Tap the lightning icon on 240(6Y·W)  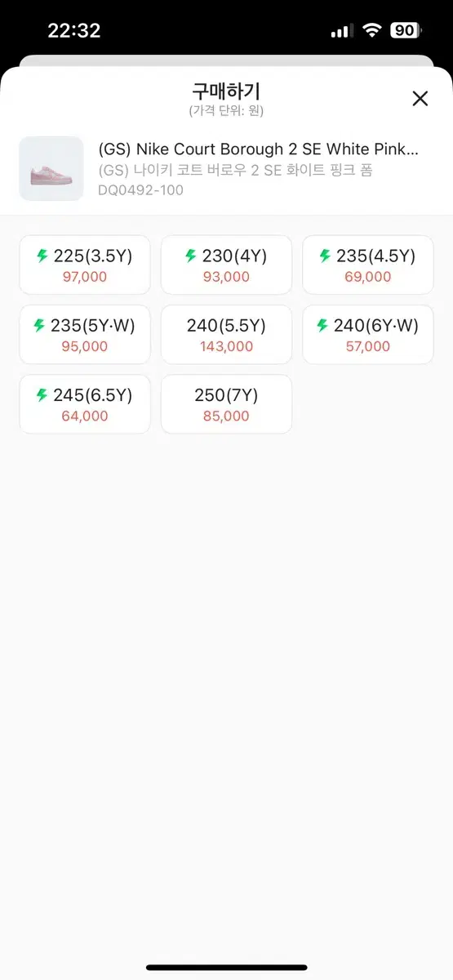(322, 326)
